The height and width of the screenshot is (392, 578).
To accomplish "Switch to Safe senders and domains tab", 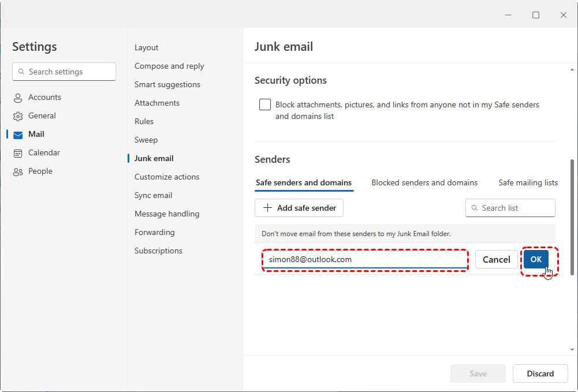I will click(304, 182).
